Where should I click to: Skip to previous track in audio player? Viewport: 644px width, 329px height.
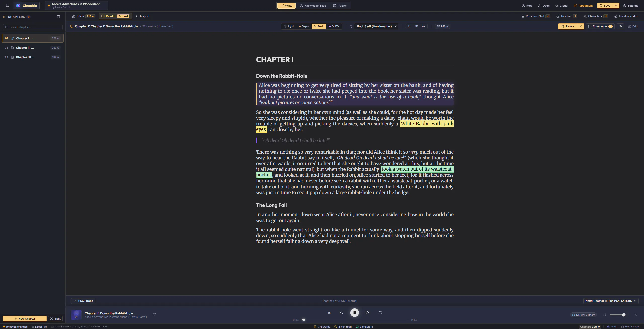tap(342, 312)
